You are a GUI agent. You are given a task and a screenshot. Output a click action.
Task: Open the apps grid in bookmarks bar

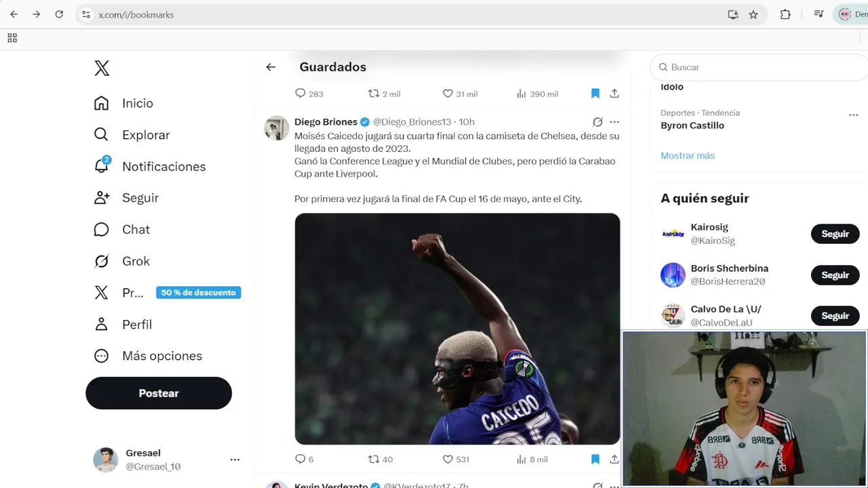tap(12, 38)
